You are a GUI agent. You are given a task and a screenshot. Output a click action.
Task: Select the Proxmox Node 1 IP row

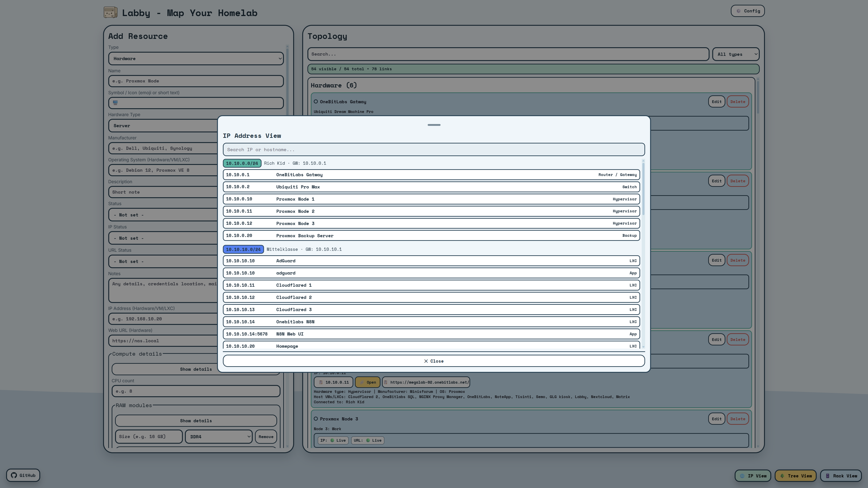pos(431,199)
